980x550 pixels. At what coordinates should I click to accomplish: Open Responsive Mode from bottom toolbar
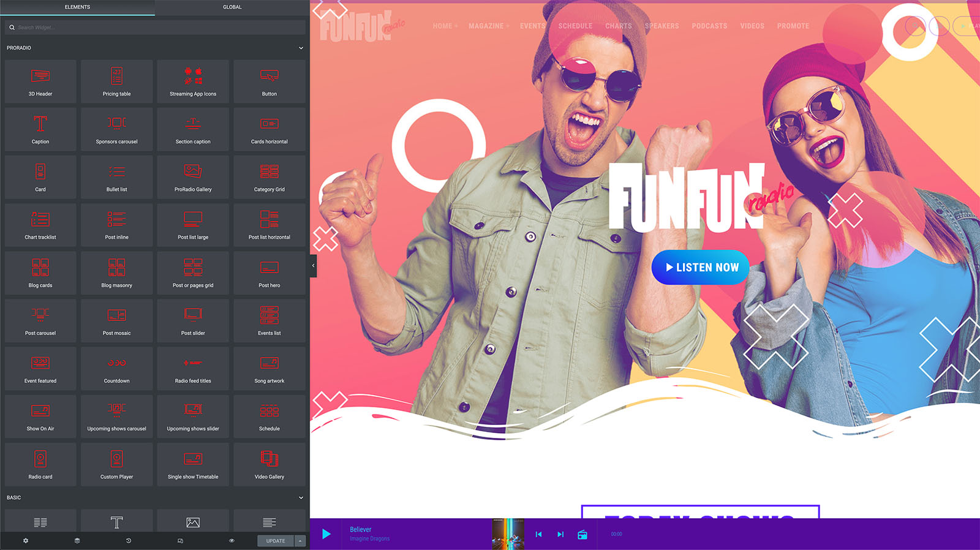[180, 541]
